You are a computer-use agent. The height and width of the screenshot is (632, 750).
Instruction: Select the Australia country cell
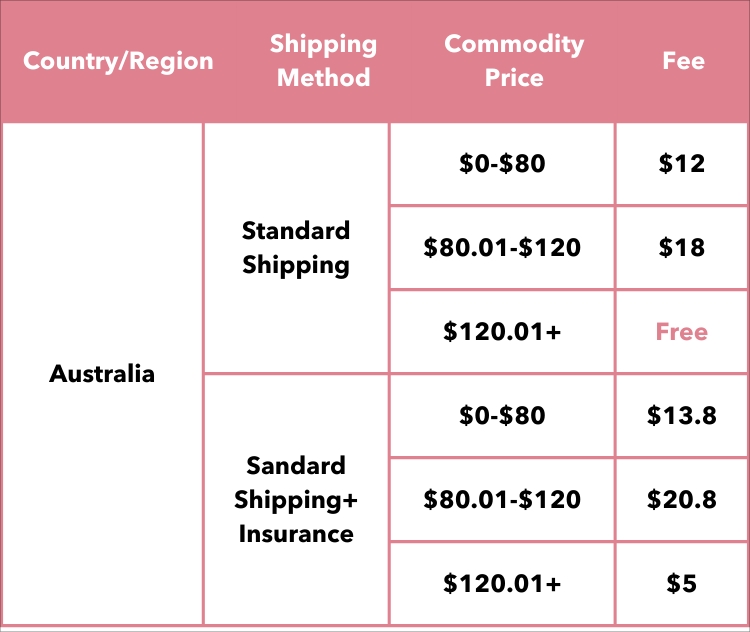coord(102,374)
